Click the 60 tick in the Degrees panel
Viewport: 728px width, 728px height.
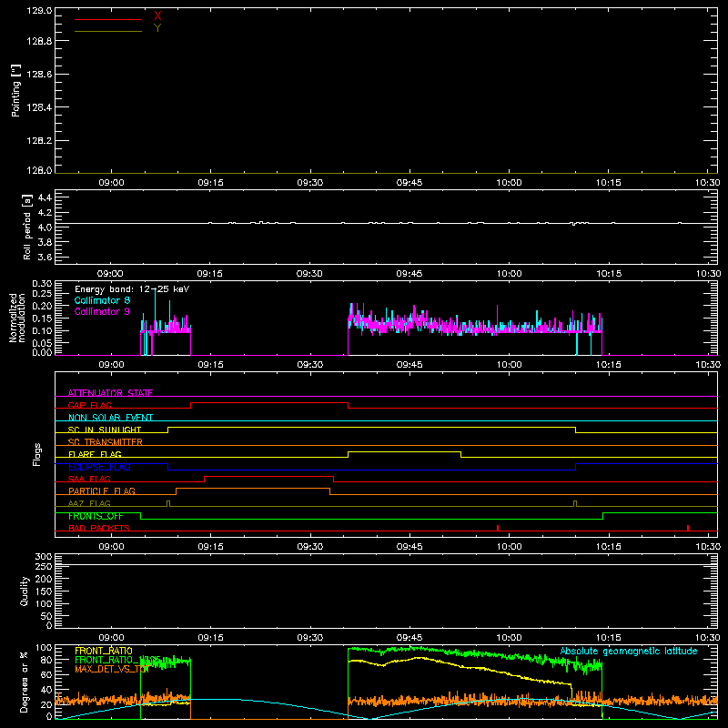point(46,674)
